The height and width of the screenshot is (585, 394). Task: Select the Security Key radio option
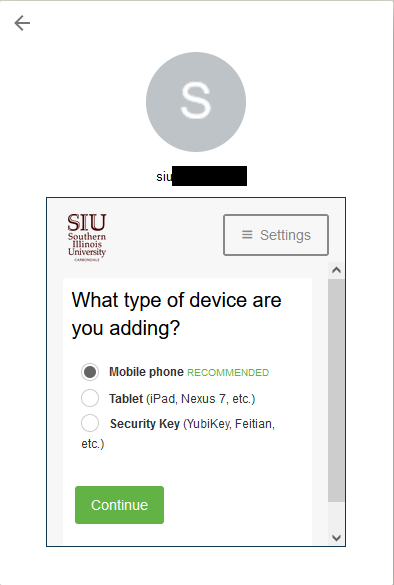click(x=90, y=423)
